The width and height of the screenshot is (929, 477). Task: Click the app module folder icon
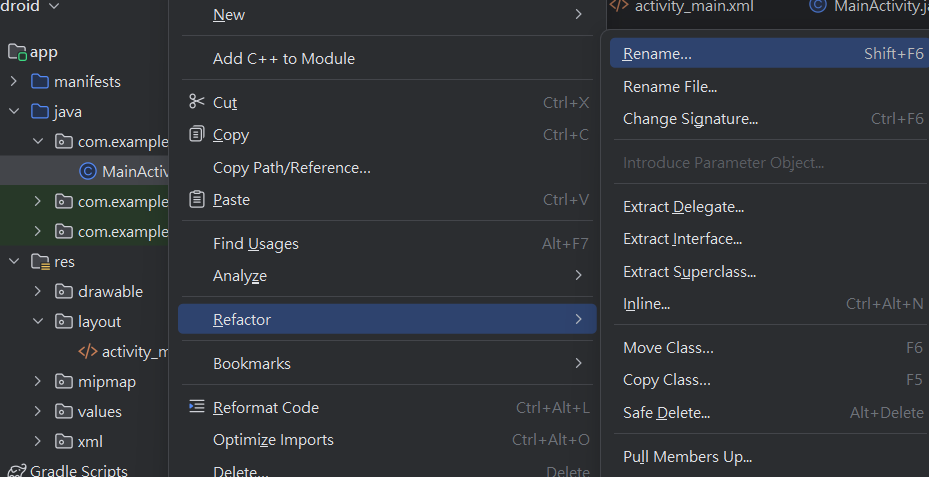click(x=17, y=52)
